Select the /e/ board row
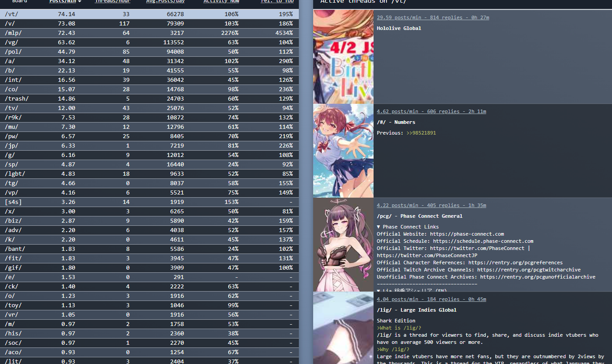Viewport: 612px width, 364px height. click(149, 277)
